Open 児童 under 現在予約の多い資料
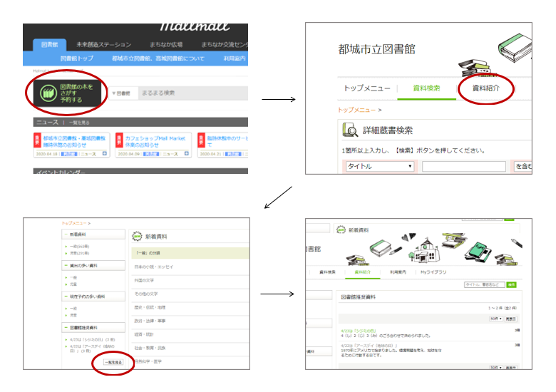This screenshot has height=392, width=556. pyautogui.click(x=73, y=315)
